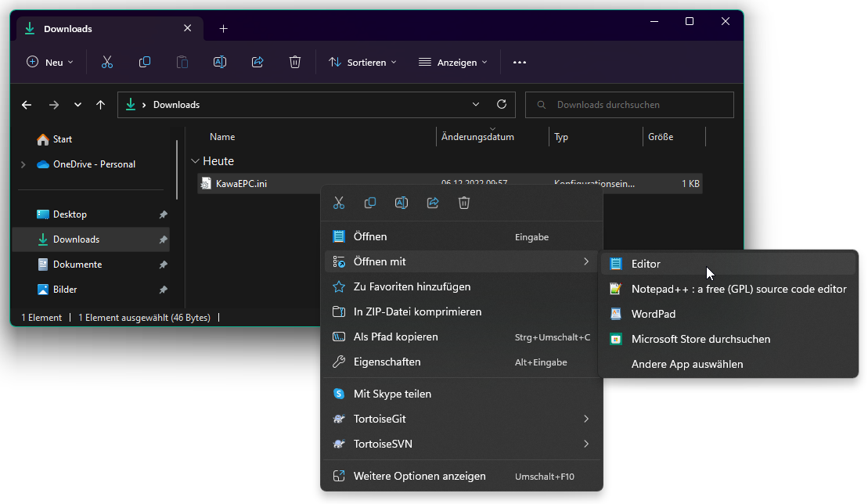
Task: Open the three-dots more options menu
Action: click(519, 63)
